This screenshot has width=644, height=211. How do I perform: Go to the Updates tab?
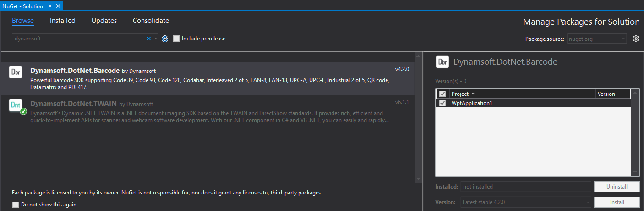pyautogui.click(x=104, y=21)
